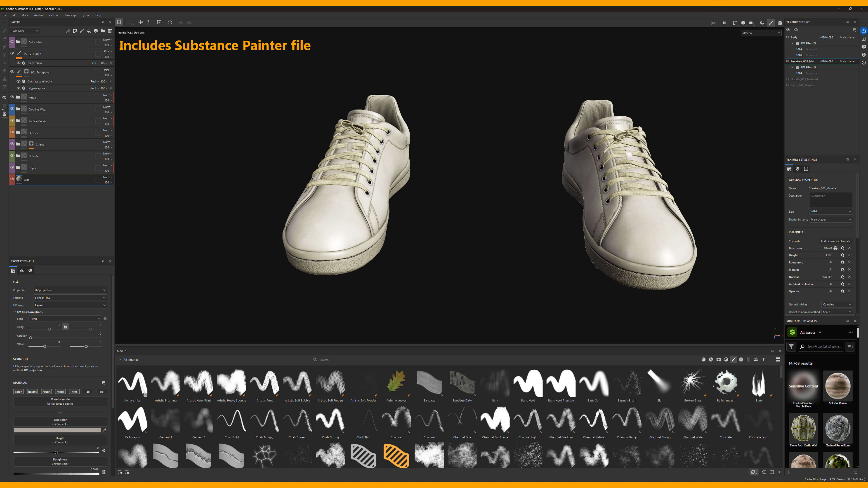Open the Viewport menu
The width and height of the screenshot is (868, 488).
[x=54, y=15]
